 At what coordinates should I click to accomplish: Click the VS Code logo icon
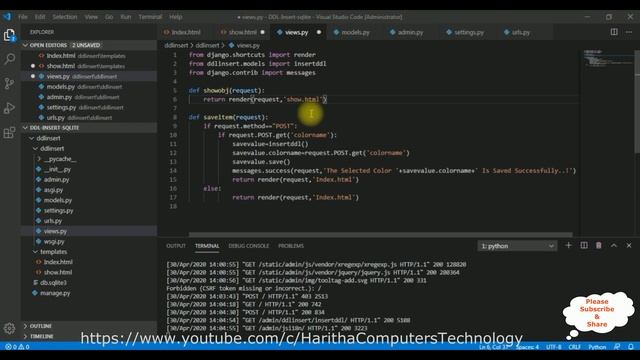pos(7,17)
